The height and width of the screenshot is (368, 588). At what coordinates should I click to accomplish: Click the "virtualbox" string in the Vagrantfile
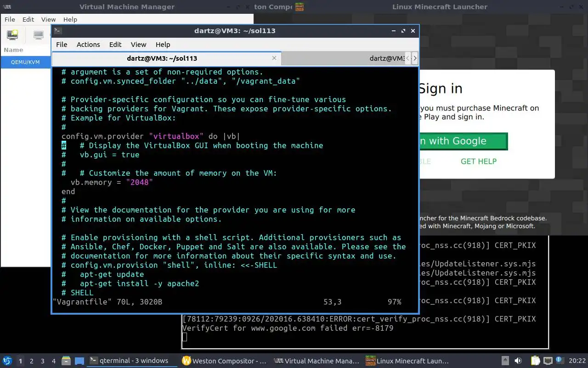pos(176,136)
